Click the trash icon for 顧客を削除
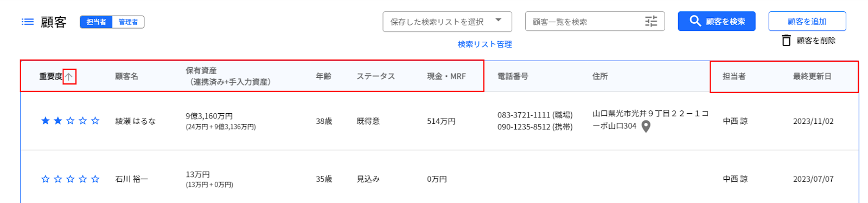 point(786,41)
